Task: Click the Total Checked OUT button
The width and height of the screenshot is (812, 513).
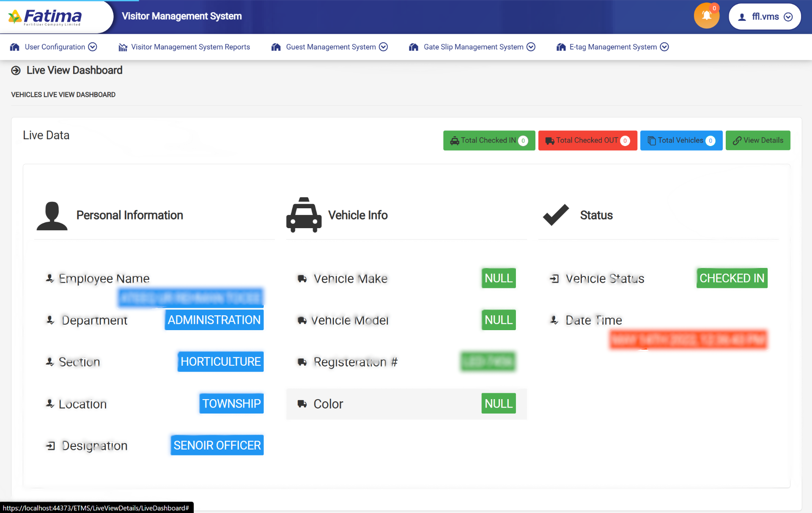Action: (x=587, y=141)
